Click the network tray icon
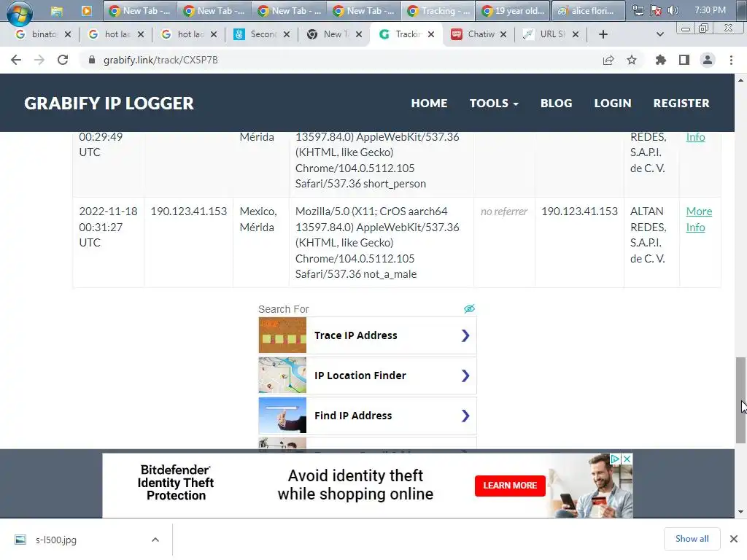Screen dimensions: 747x560 [x=638, y=10]
